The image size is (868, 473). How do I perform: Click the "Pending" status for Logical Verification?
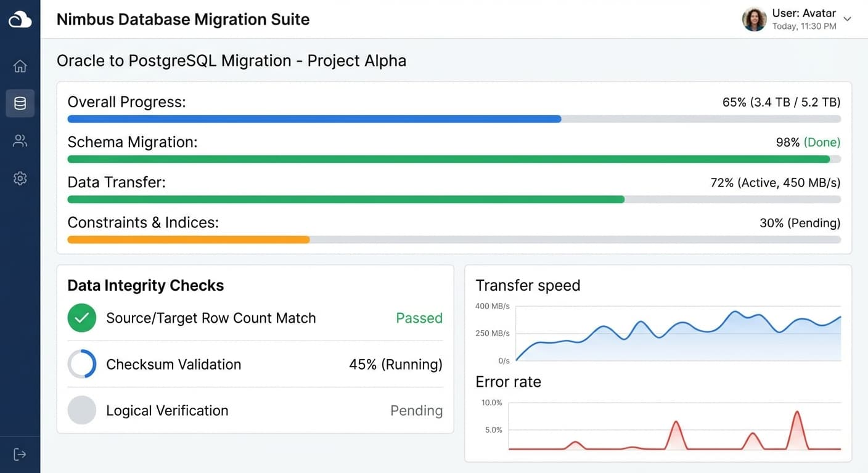(417, 410)
